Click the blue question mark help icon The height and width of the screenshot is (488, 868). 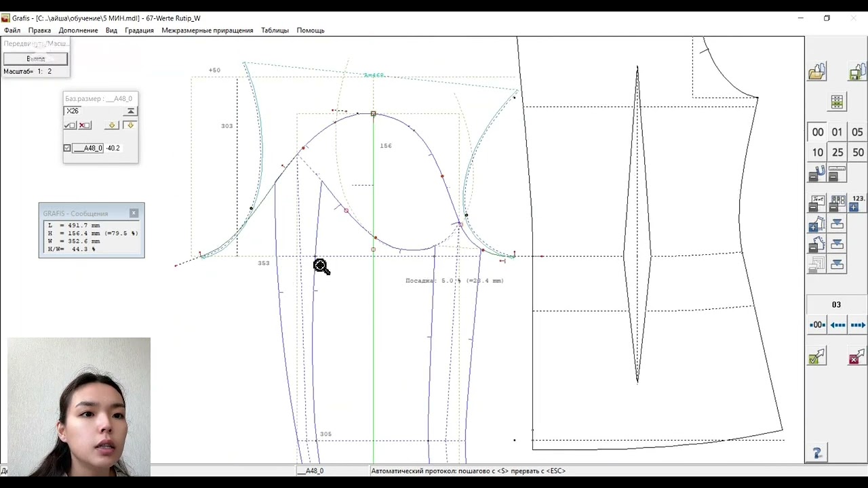coord(817,453)
